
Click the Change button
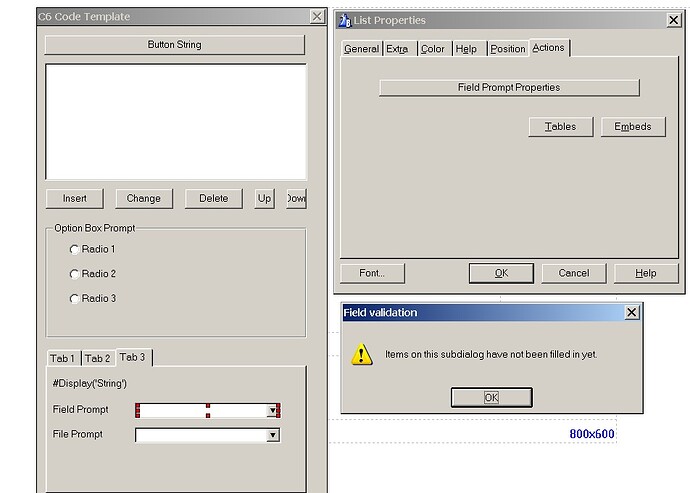[x=144, y=199]
